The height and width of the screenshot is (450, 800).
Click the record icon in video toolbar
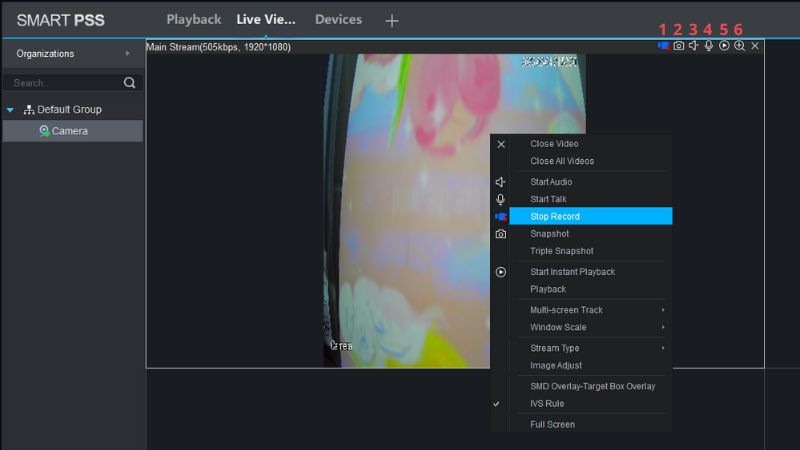(x=663, y=46)
